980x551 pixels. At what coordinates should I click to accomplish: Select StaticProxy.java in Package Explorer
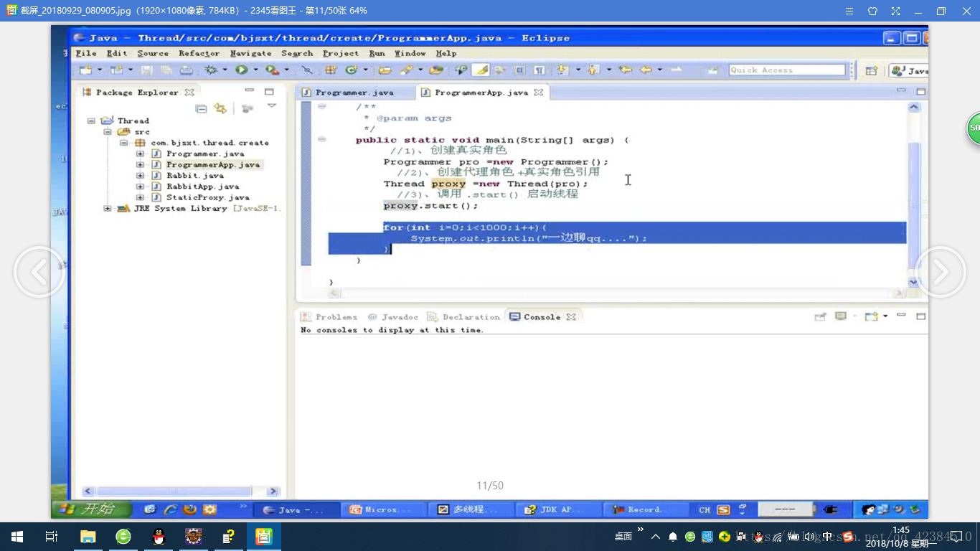(208, 197)
